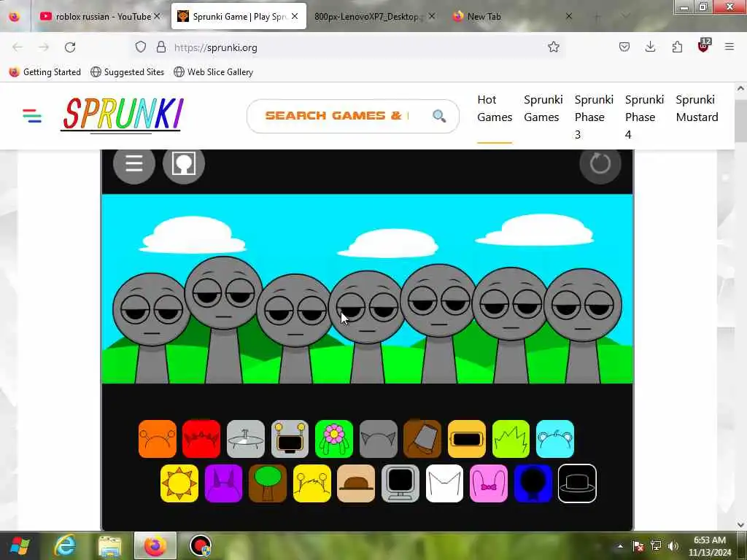Click the tracking protection shield icon

tap(141, 47)
